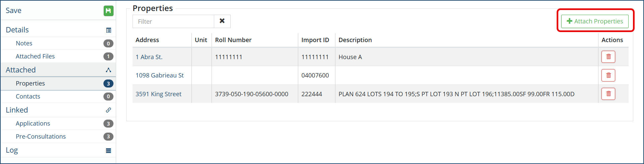Delete the 1 Abra St. property row
This screenshot has height=164, width=644.
point(608,57)
